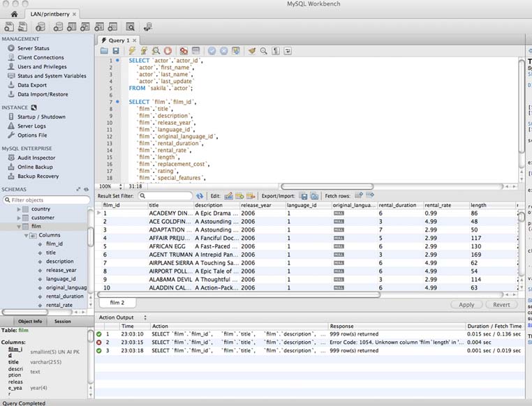532x406 pixels.
Task: Export recordset to external file
Action: [x=304, y=196]
